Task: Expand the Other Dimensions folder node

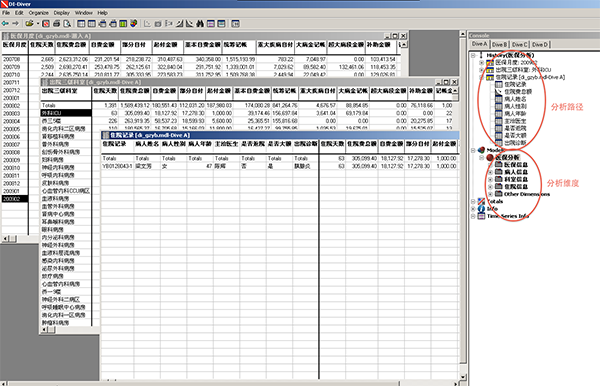Action: [490, 194]
